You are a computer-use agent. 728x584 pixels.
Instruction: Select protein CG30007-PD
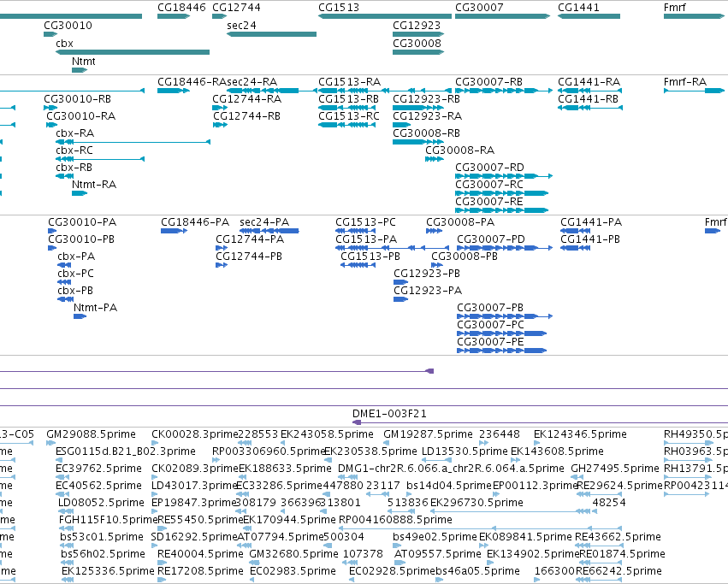coord(491,239)
